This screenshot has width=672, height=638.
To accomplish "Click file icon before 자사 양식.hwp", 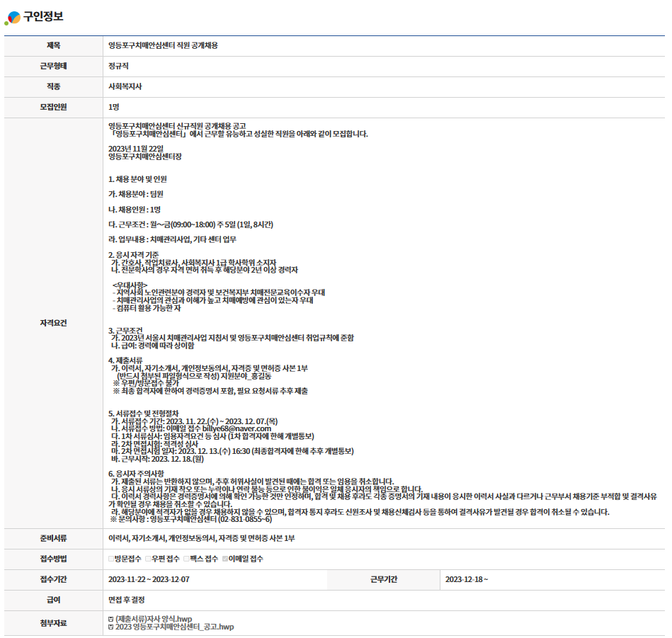I will pyautogui.click(x=110, y=619).
